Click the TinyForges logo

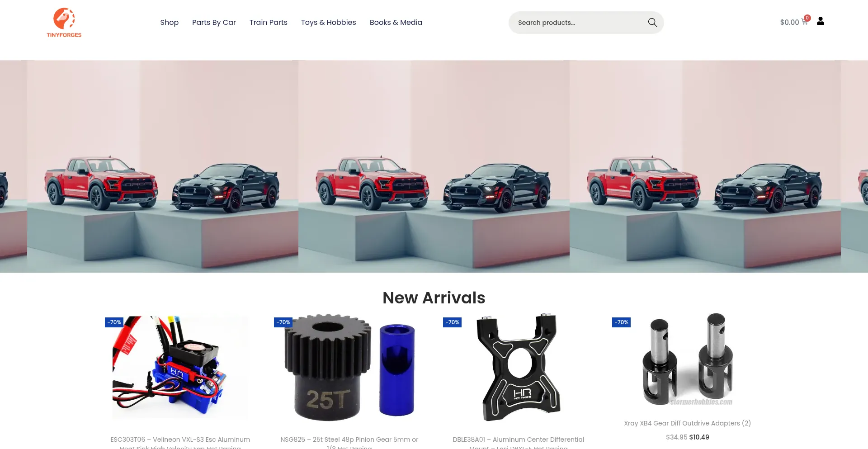(x=64, y=22)
